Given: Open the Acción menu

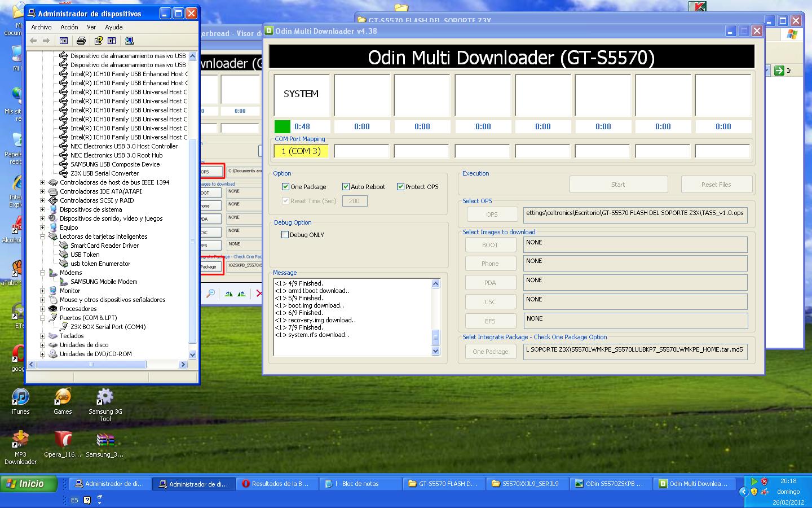Looking at the screenshot, I should pos(69,27).
